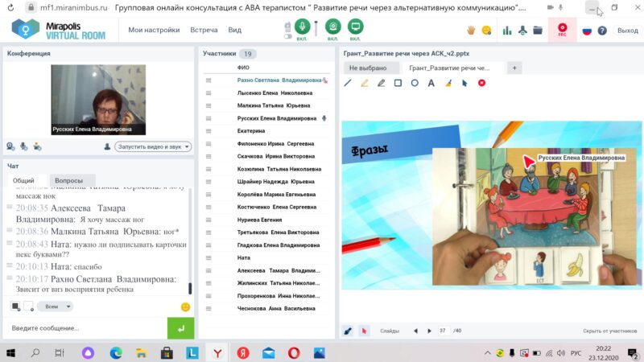The width and height of the screenshot is (644, 362).
Task: Adjust the microphone volume slider
Action: pyautogui.click(x=316, y=28)
